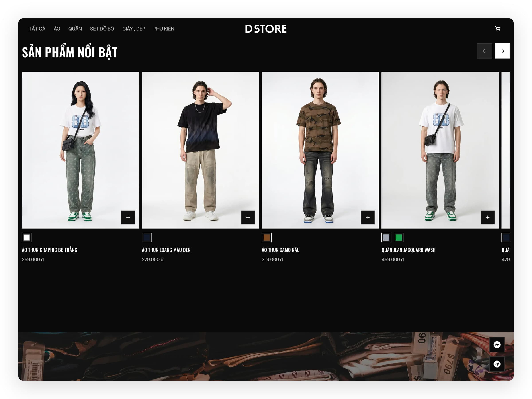
Task: Select brown swatch for Camo tee
Action: click(266, 237)
